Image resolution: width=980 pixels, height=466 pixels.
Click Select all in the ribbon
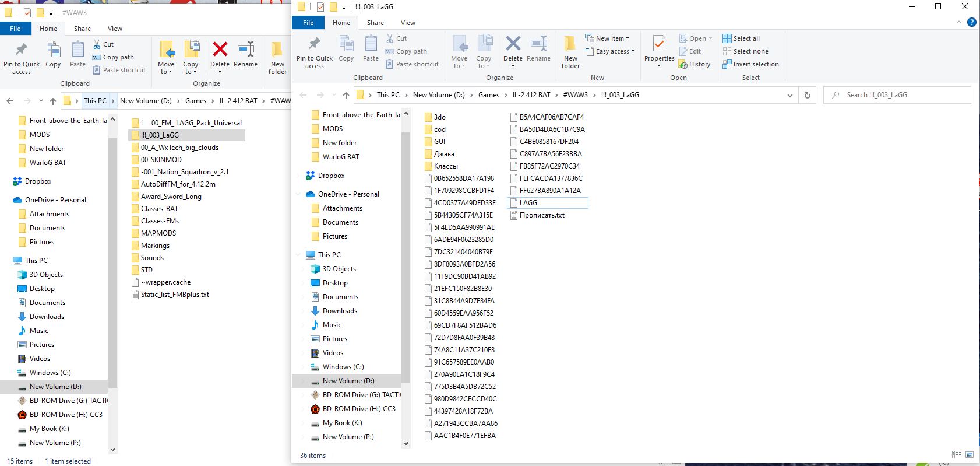tap(741, 38)
